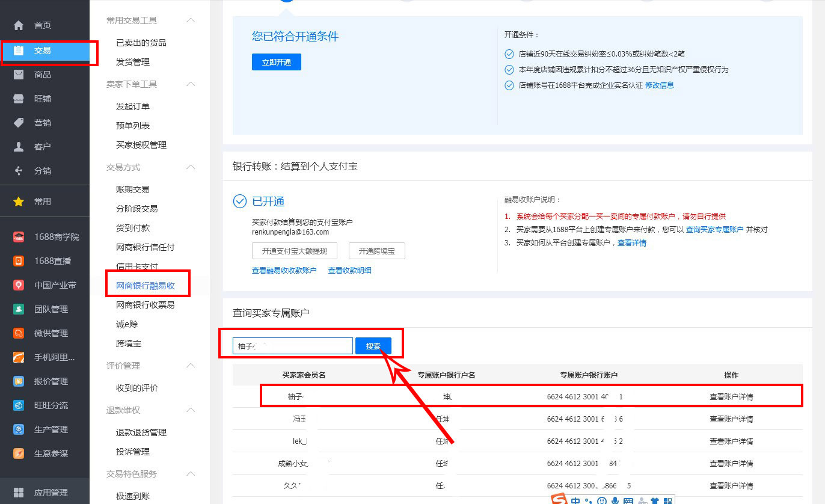Toggle Sogou 中 Chinese/English mode
Image resolution: width=825 pixels, height=504 pixels.
576,500
